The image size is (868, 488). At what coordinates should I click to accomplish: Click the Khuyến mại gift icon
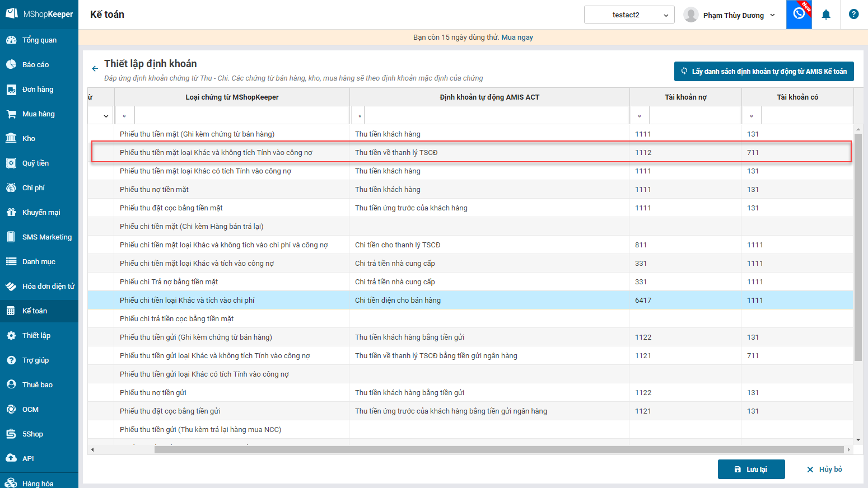click(11, 212)
